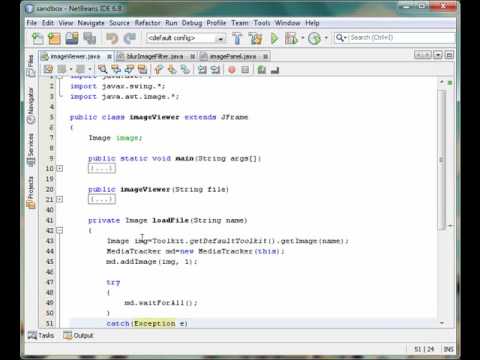The height and width of the screenshot is (360, 480).
Task: Click the Debug Project icon
Action: click(291, 38)
